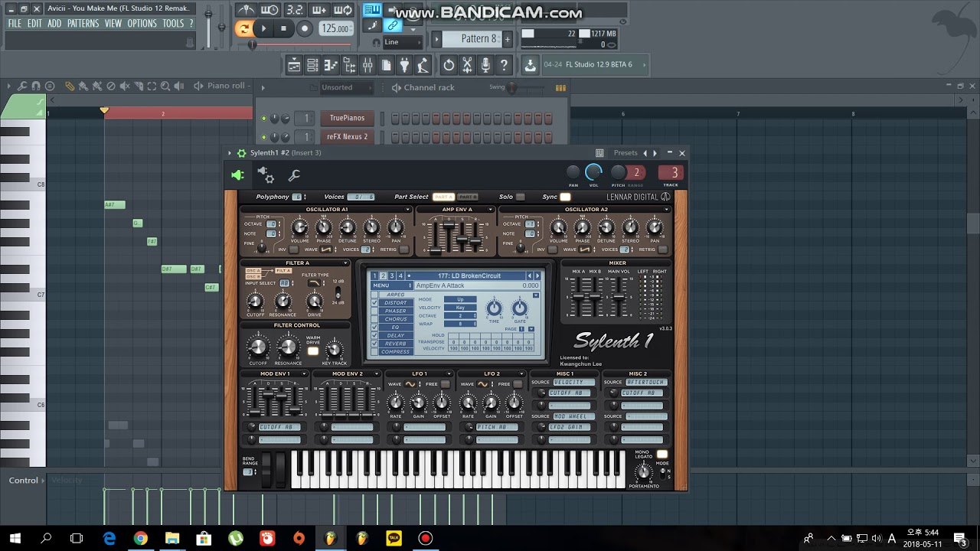Viewport: 980px width, 551px height.
Task: Open Sylenth1 plugin gear settings icon
Action: [241, 152]
